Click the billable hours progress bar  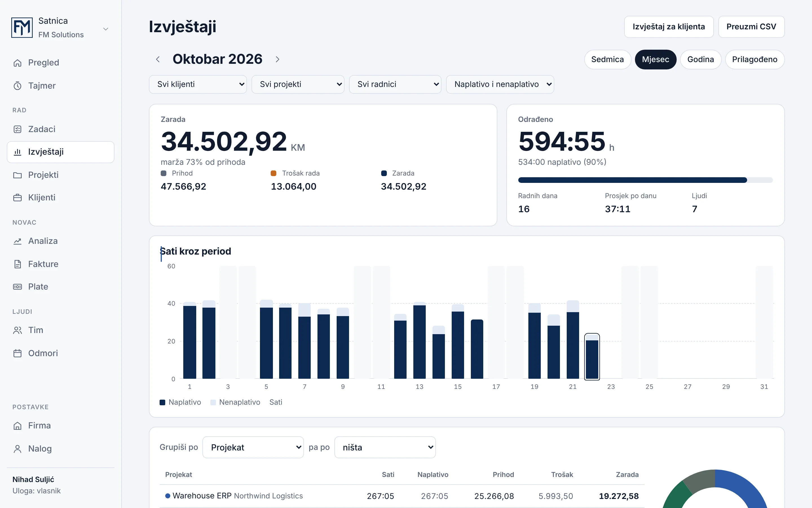(645, 180)
